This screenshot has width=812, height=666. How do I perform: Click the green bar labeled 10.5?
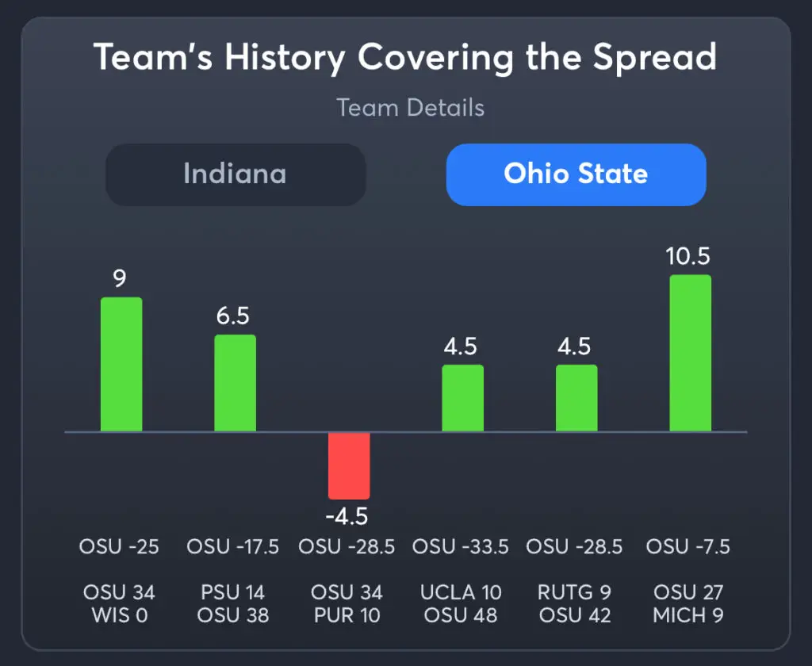690,354
